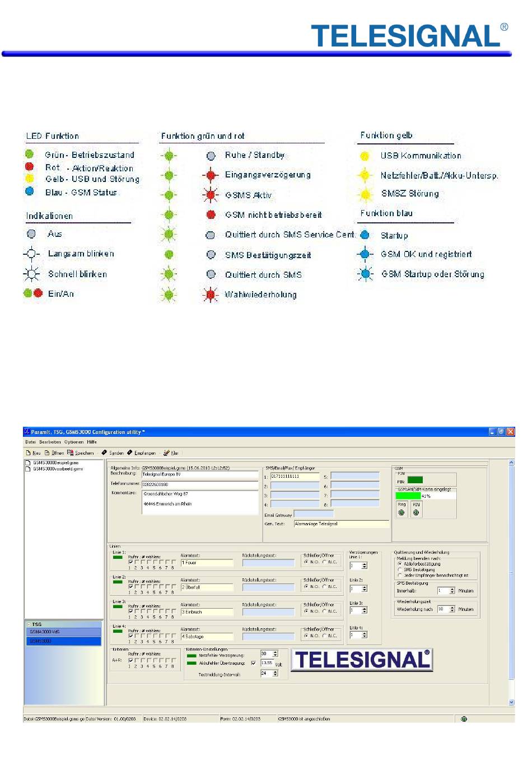Toggle Linie 1 Rufnr checkbox 1
The width and height of the screenshot is (532, 761).
(x=130, y=562)
